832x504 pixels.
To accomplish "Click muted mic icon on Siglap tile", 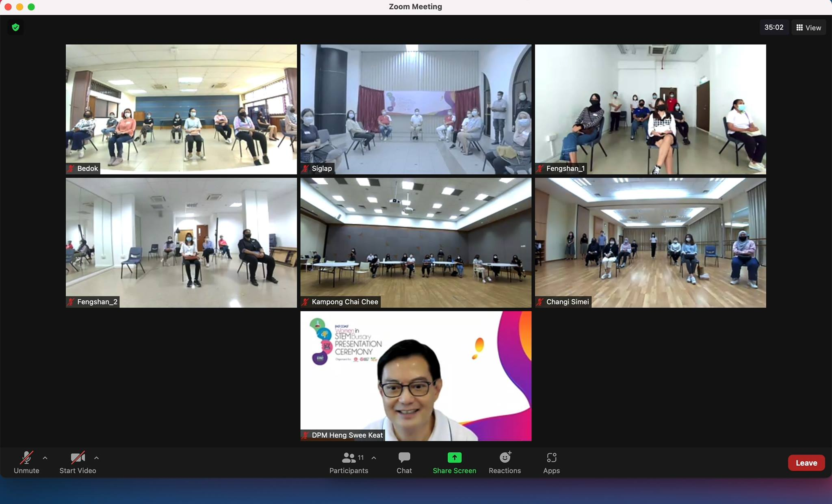I will pos(305,168).
